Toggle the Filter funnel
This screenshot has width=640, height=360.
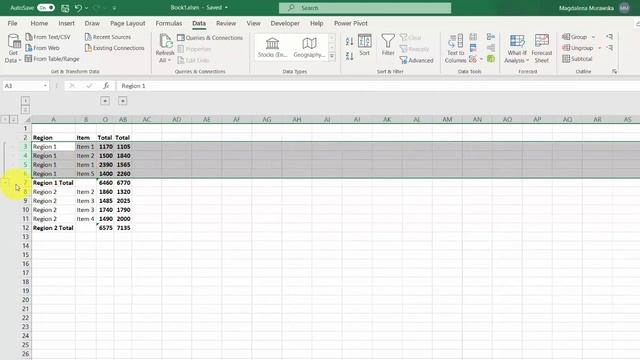pyautogui.click(x=388, y=45)
